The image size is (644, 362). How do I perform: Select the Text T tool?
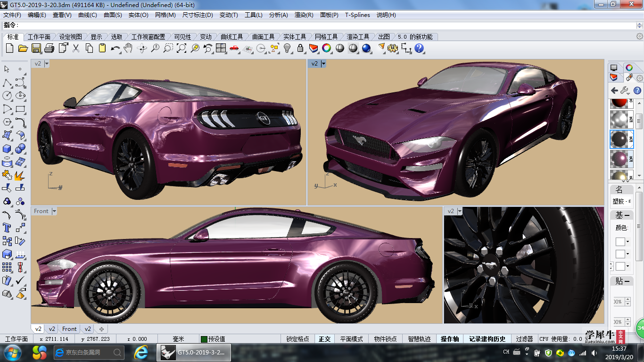coord(7,228)
